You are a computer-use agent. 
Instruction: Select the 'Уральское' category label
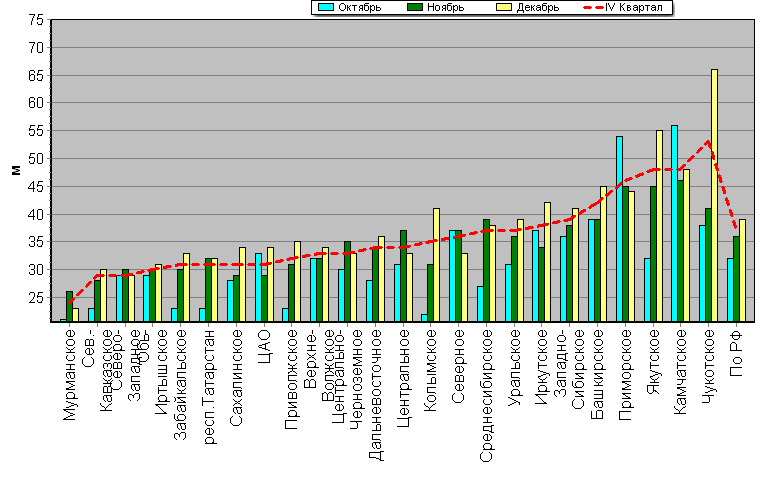coord(515,368)
